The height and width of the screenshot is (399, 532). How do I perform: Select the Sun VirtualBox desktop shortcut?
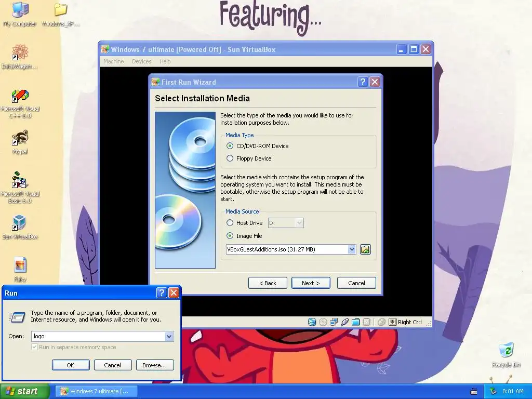[20, 227]
